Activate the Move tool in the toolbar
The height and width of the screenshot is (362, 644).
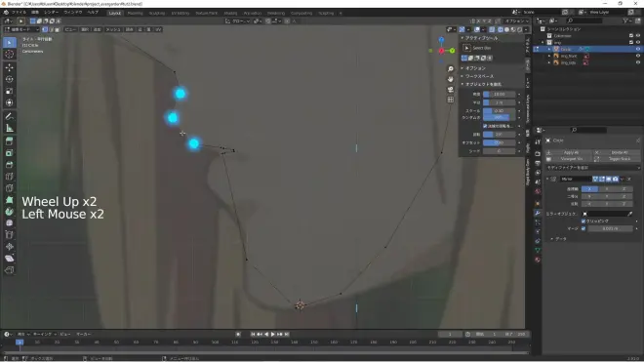(10, 67)
